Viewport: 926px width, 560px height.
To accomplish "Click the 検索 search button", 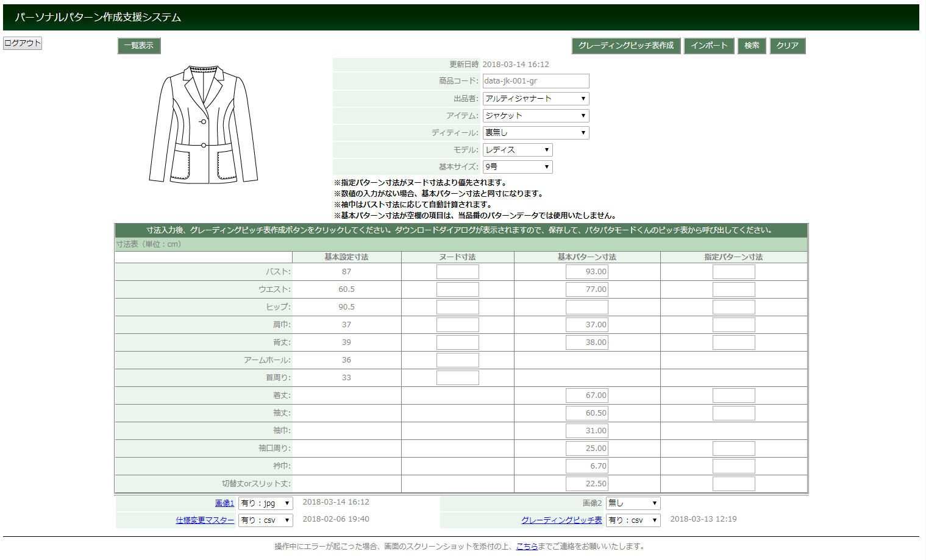I will pyautogui.click(x=752, y=46).
